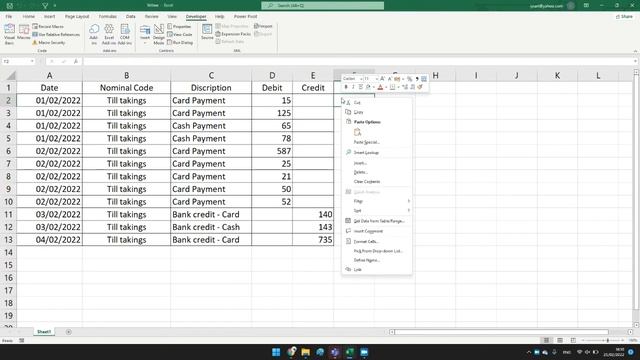Expand Sort submenu in context menu
This screenshot has width=640, height=360.
coord(376,211)
